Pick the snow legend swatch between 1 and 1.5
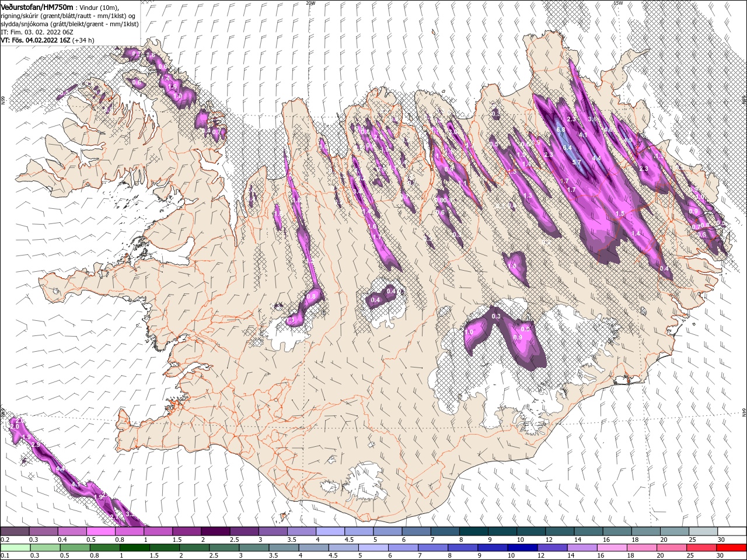The height and width of the screenshot is (560, 747). pos(158,531)
